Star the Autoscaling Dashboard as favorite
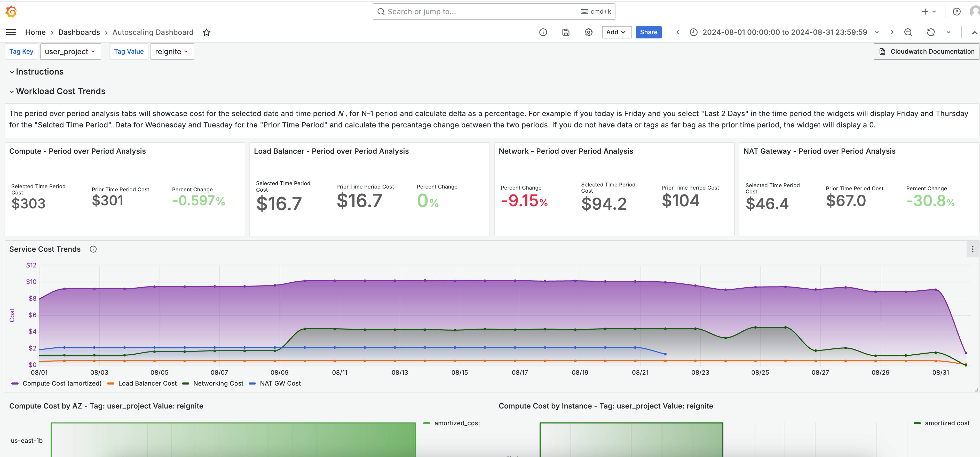980x457 pixels. (207, 32)
